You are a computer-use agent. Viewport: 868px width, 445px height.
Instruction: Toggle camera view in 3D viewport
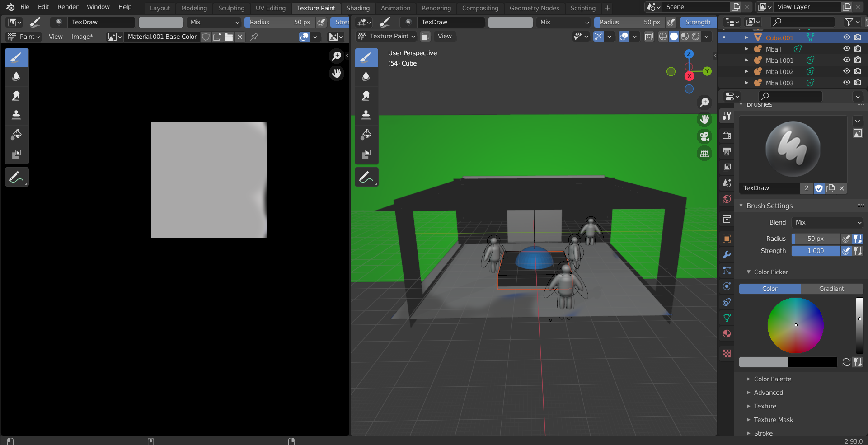[704, 136]
